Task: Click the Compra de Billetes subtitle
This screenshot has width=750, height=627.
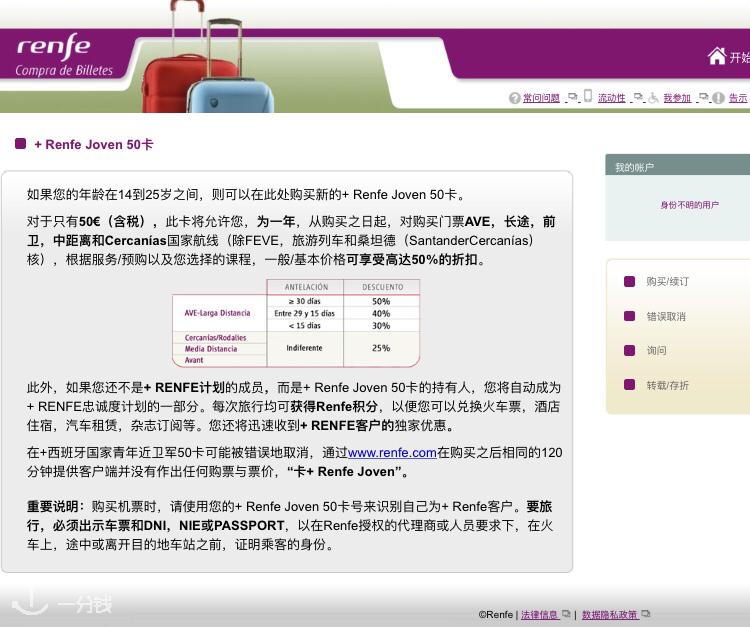Action: 64,70
